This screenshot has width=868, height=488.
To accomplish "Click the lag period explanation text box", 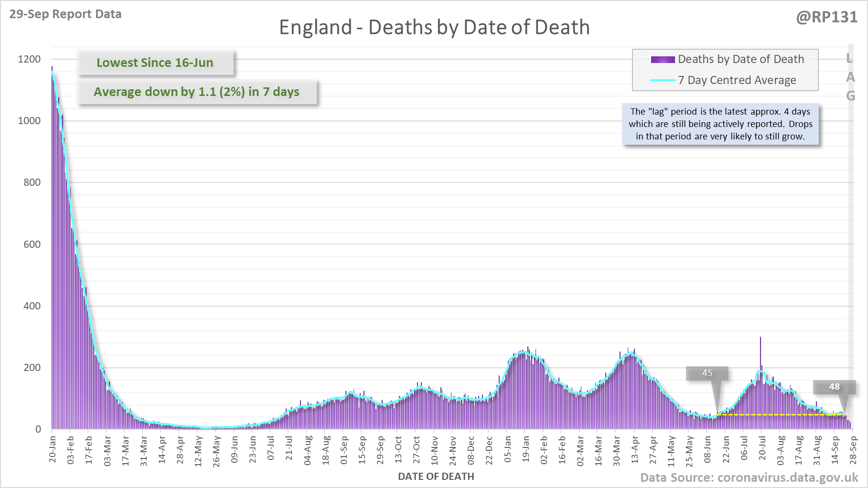I will pyautogui.click(x=720, y=124).
